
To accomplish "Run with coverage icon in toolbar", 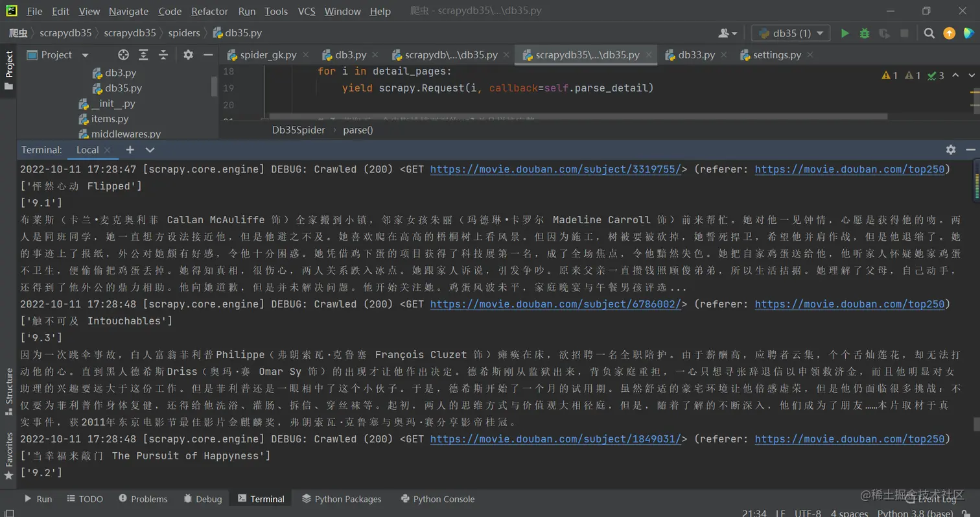I will (x=884, y=33).
